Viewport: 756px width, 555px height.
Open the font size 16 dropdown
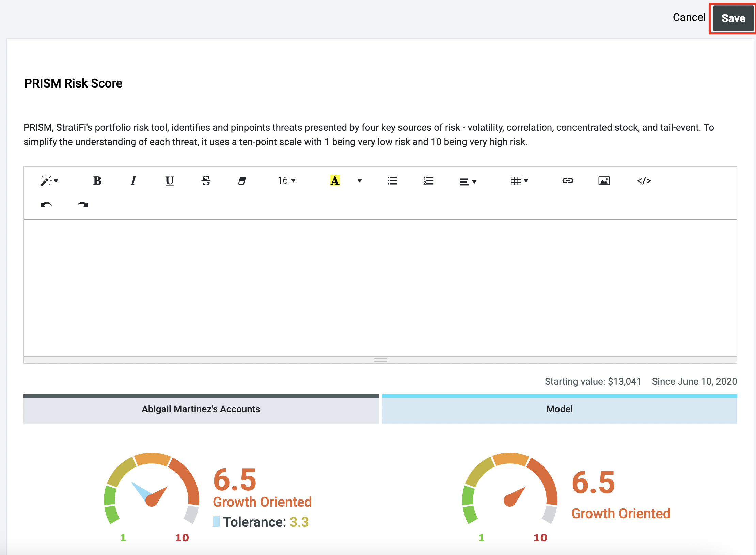(286, 180)
